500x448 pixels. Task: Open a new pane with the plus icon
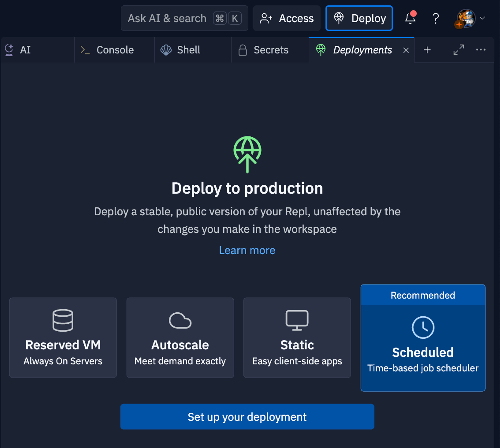point(427,50)
